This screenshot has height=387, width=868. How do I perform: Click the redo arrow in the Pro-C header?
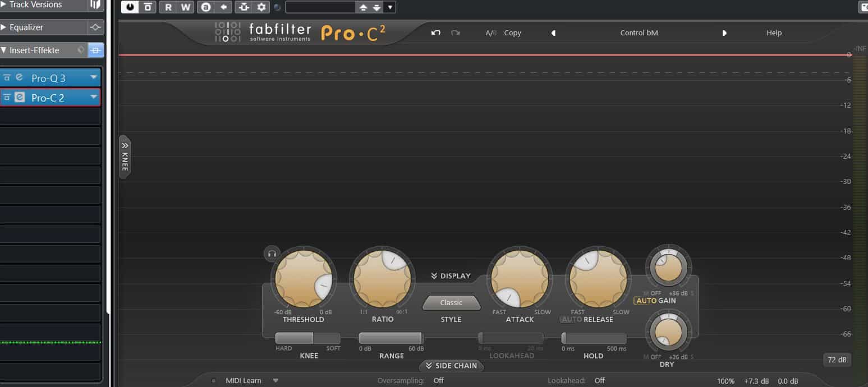point(456,33)
